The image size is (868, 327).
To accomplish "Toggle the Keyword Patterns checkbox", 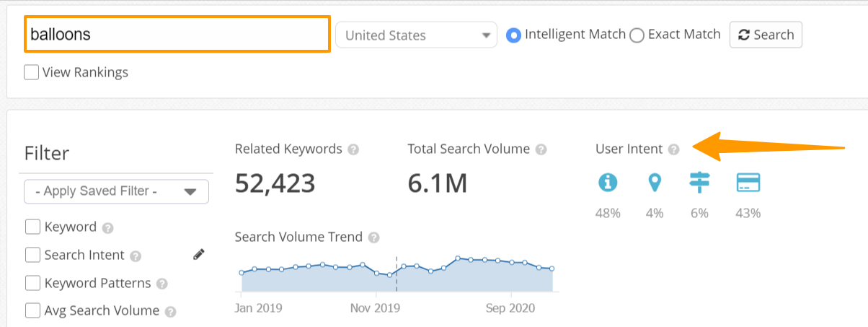I will pos(32,283).
